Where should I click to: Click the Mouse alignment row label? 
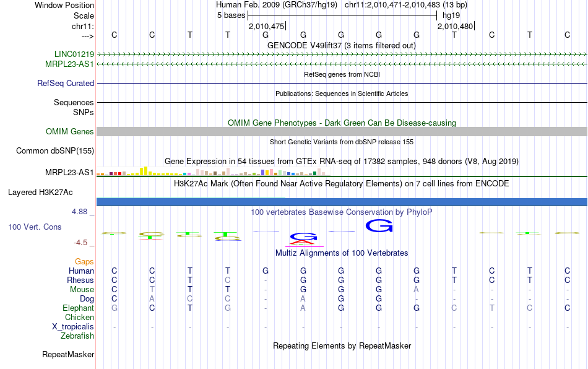(82, 290)
